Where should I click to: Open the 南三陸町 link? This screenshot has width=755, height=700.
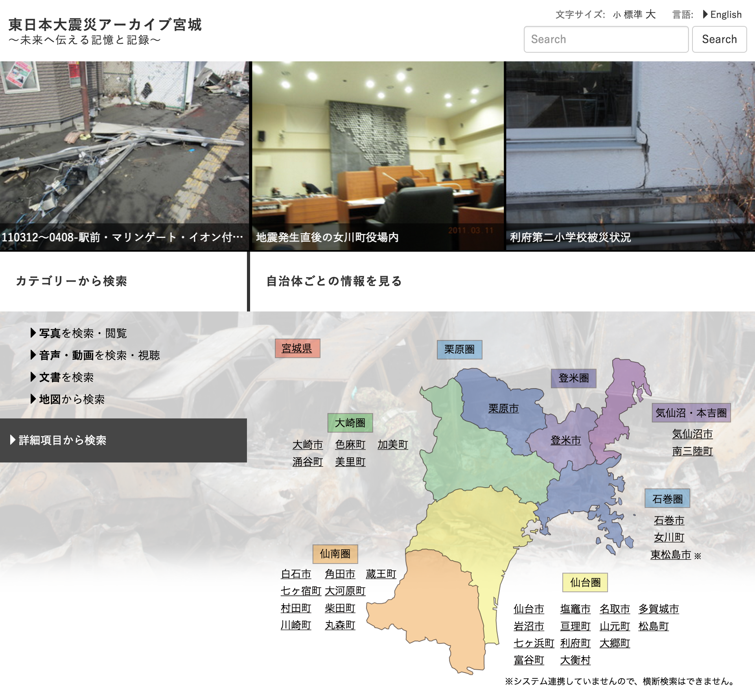(692, 451)
